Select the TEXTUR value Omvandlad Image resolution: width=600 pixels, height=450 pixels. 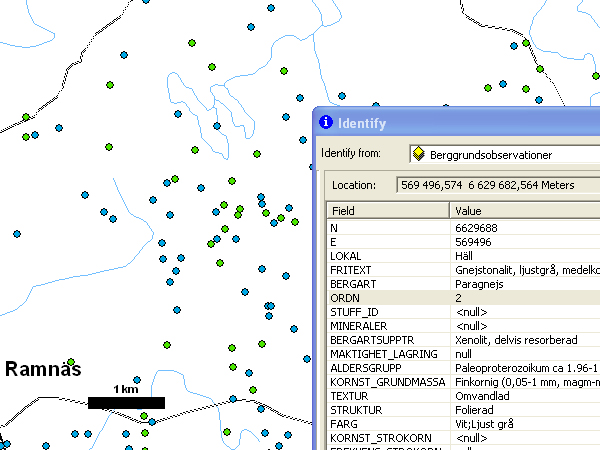(482, 396)
